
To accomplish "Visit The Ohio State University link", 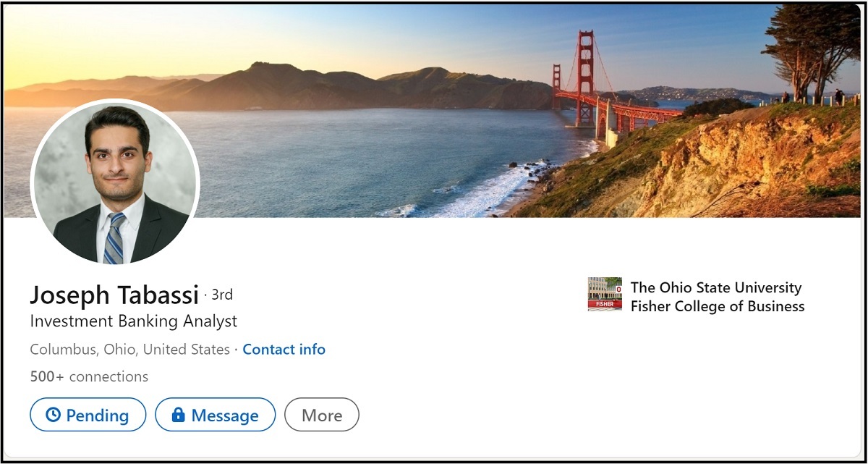I will tap(716, 287).
